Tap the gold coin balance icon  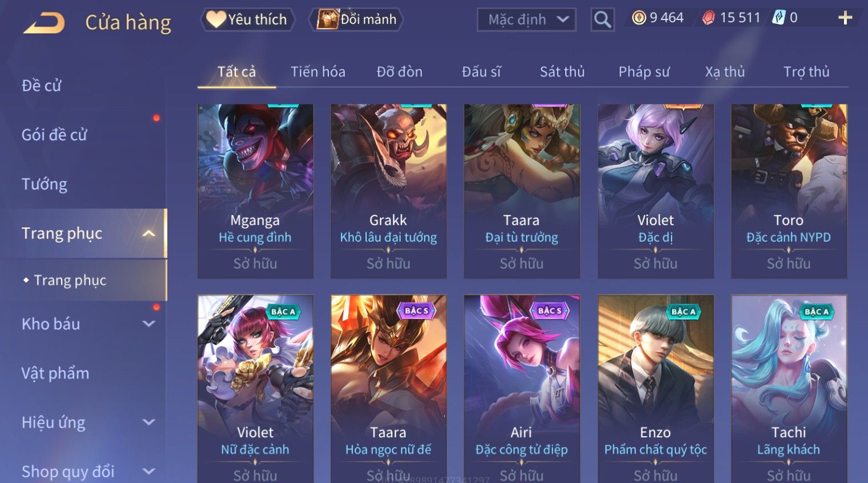(x=639, y=18)
